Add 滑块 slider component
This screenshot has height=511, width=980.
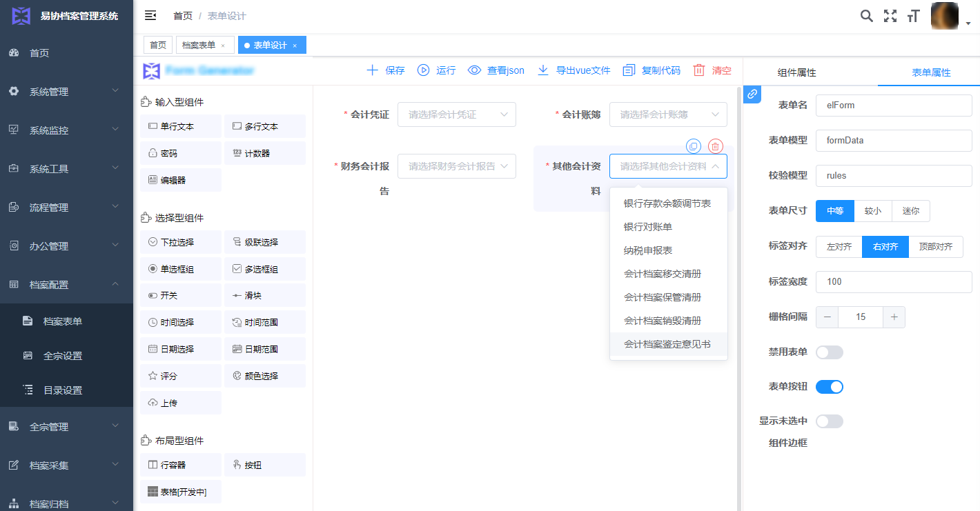pyautogui.click(x=265, y=295)
